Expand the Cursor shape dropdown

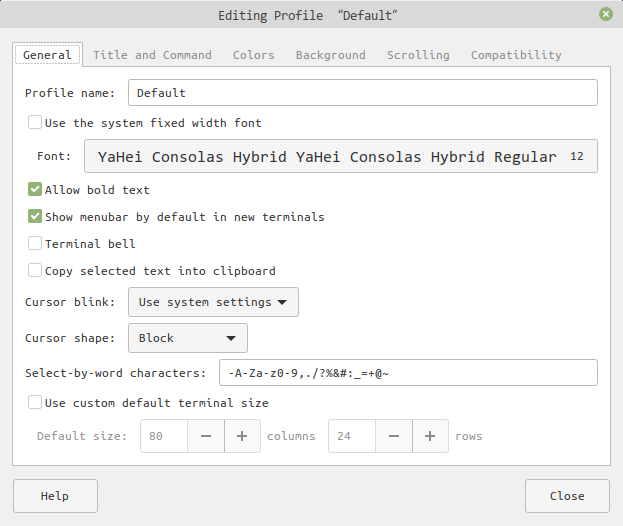pyautogui.click(x=188, y=338)
